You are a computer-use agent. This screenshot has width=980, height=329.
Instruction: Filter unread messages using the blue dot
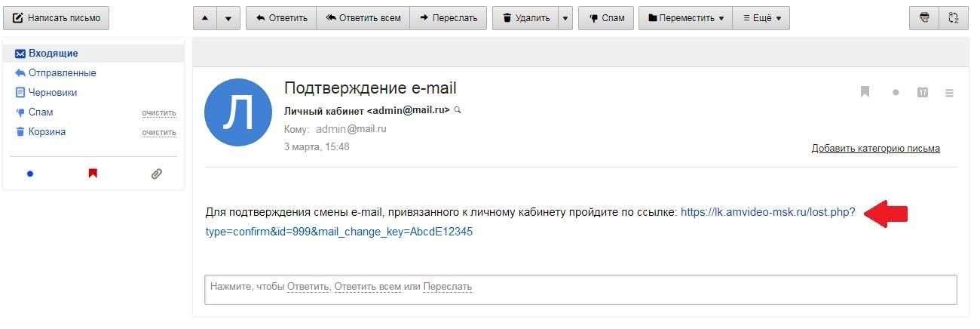30,174
